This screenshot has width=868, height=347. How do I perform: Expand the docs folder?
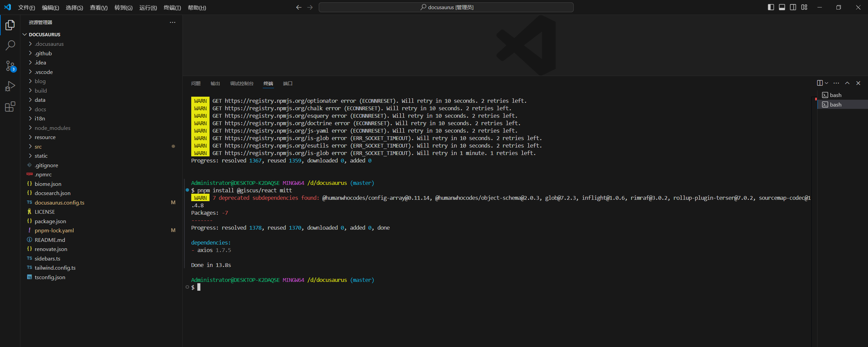[101, 109]
